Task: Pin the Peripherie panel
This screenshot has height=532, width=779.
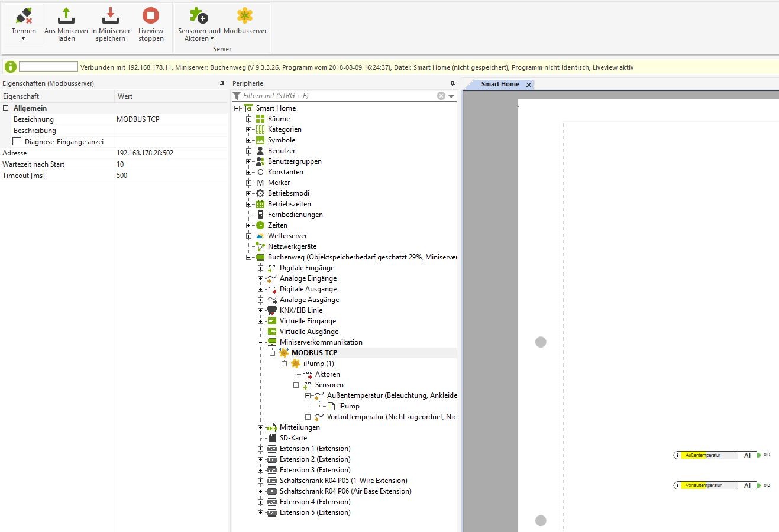Action: pyautogui.click(x=452, y=83)
